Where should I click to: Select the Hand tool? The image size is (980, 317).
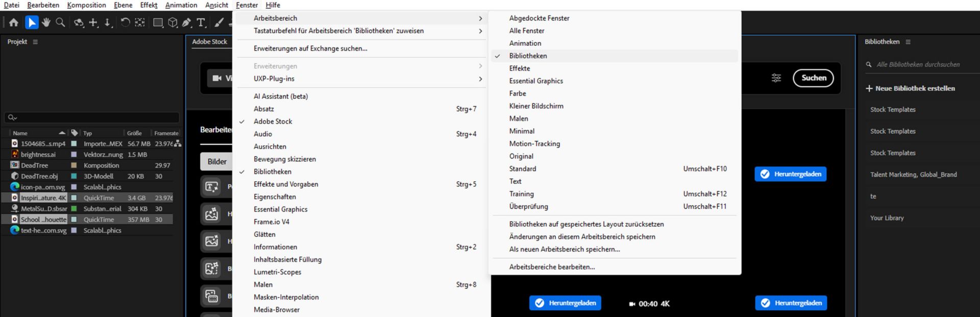pyautogui.click(x=46, y=22)
